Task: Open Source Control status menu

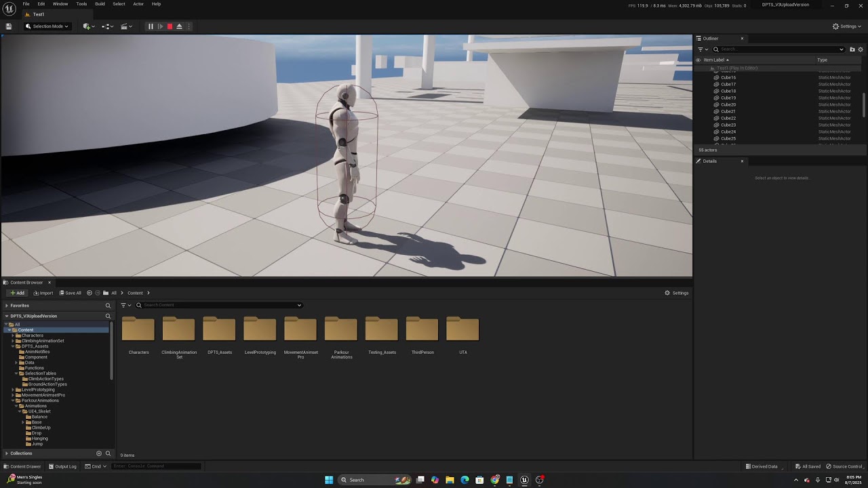Action: [845, 466]
